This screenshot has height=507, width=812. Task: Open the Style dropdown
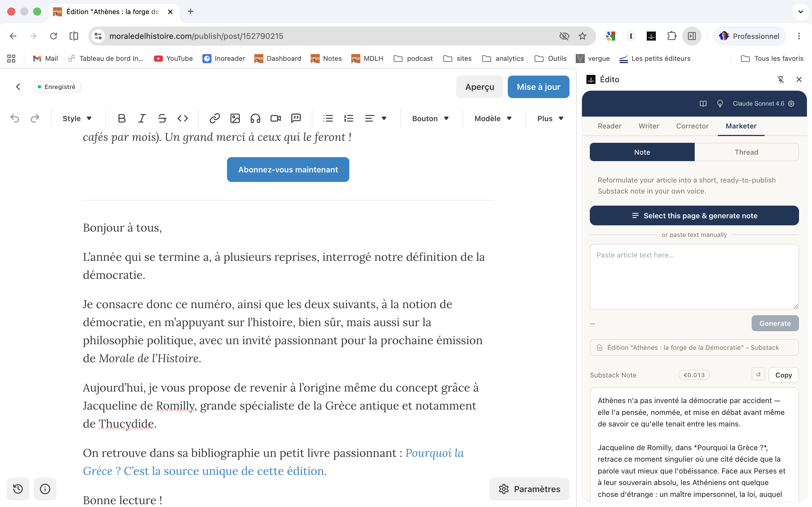point(77,118)
